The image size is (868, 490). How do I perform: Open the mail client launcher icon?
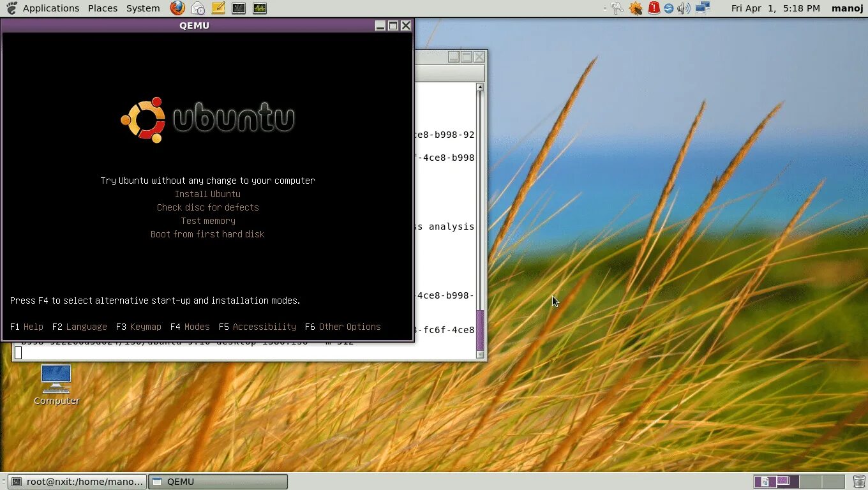[x=198, y=8]
